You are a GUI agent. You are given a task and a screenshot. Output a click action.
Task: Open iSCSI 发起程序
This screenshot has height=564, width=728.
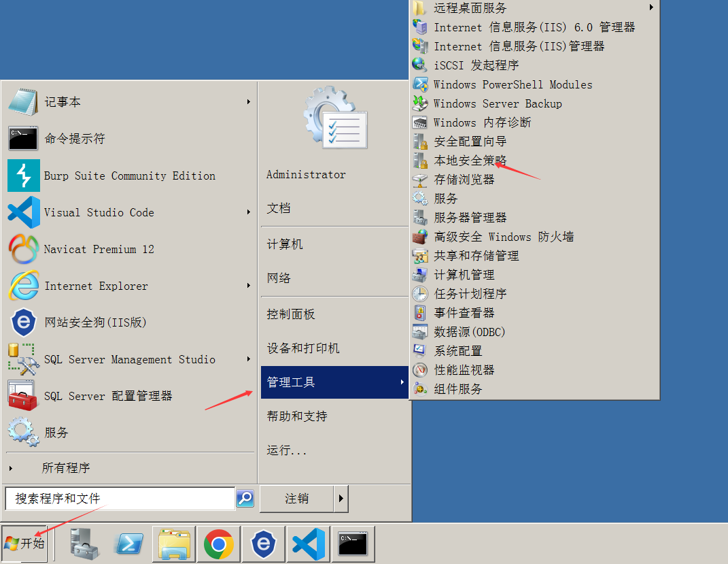click(x=534, y=65)
